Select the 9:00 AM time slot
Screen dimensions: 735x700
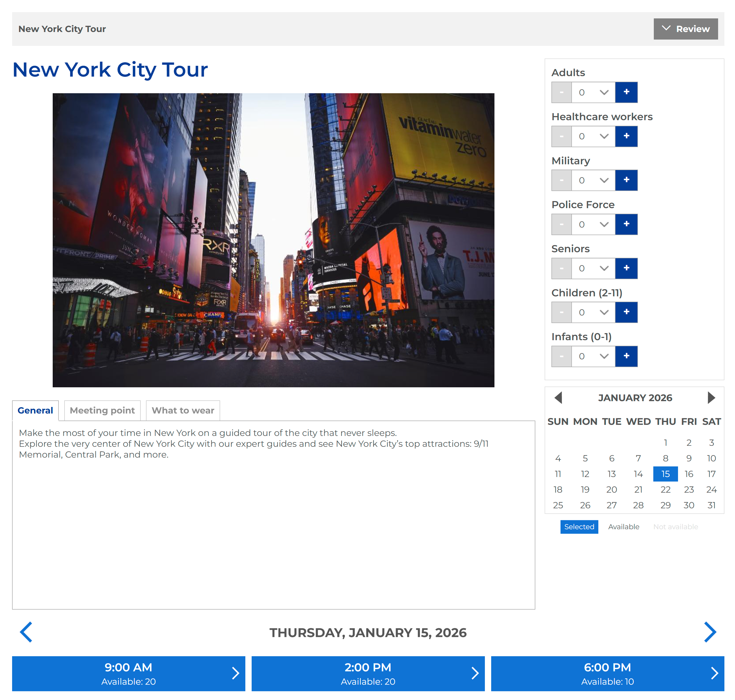(x=128, y=674)
